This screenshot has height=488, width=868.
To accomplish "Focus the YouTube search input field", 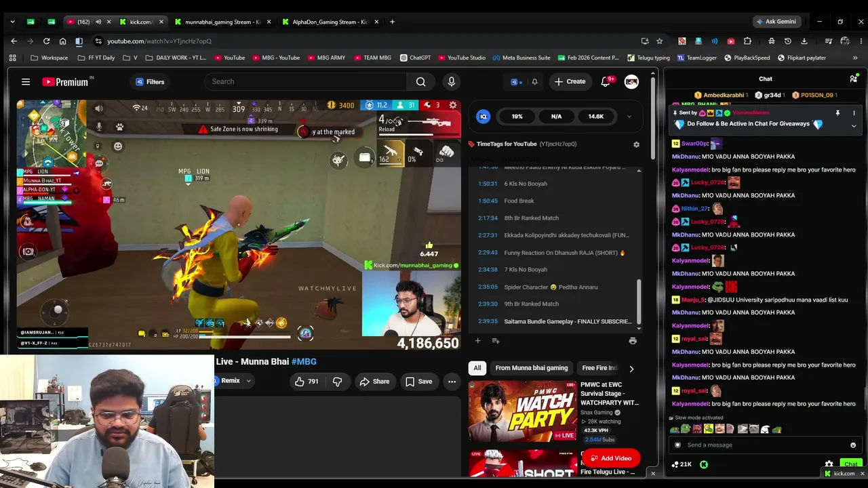I will tap(305, 82).
